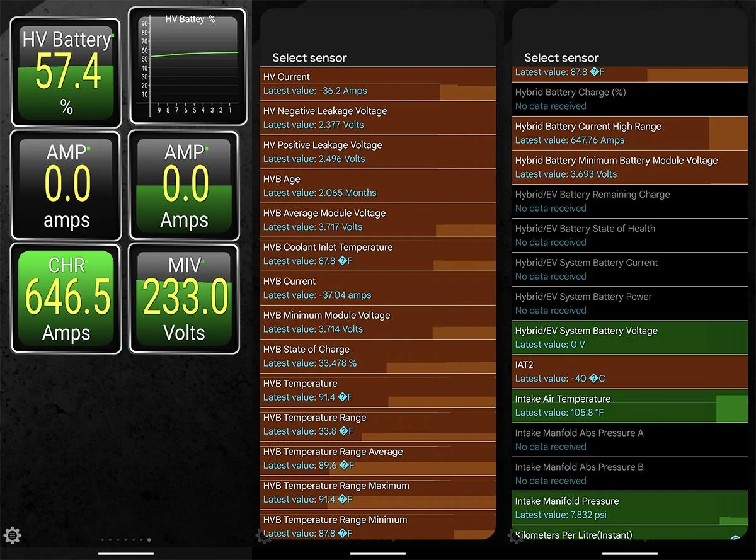Tap the Android home gesture bar on dashboard
Image resolution: width=756 pixels, height=560 pixels.
126,554
